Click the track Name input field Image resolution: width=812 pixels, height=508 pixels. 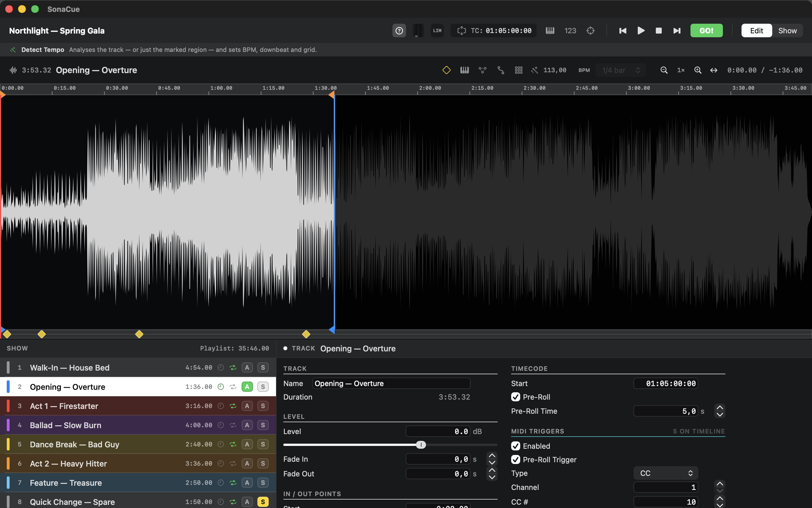coord(391,383)
